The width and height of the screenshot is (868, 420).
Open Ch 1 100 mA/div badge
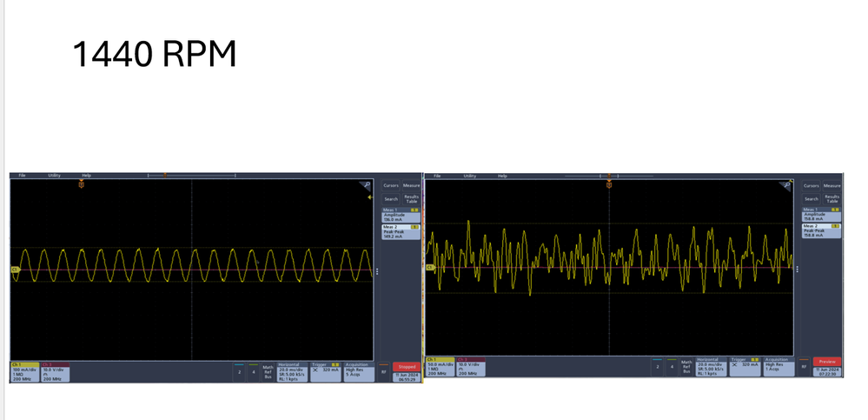click(x=25, y=372)
